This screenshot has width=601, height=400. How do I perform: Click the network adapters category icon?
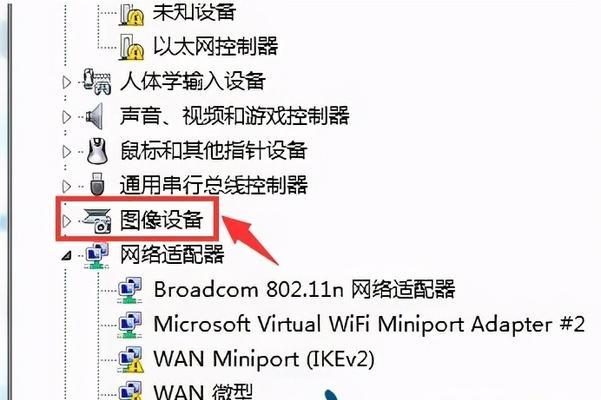pos(97,255)
